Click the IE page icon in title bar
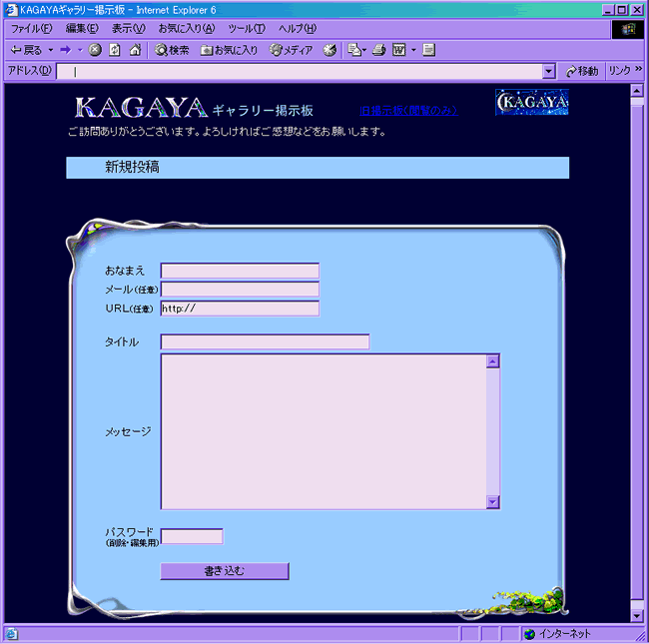This screenshot has width=649, height=644. (11, 10)
